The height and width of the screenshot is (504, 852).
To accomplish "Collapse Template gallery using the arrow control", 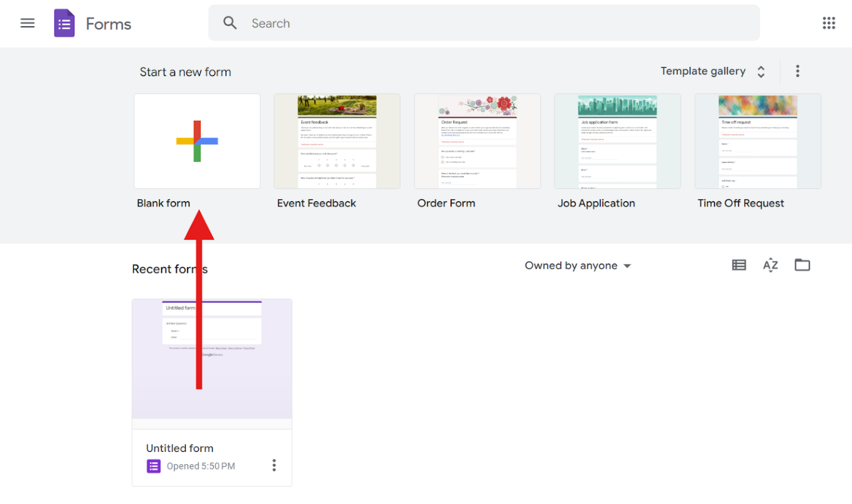I will [x=761, y=71].
